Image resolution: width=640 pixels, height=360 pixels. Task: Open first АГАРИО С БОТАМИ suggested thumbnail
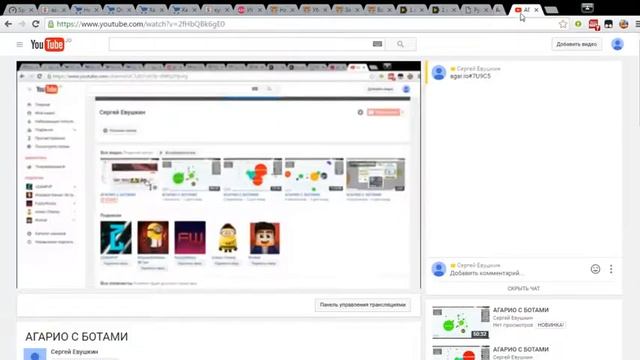461,322
